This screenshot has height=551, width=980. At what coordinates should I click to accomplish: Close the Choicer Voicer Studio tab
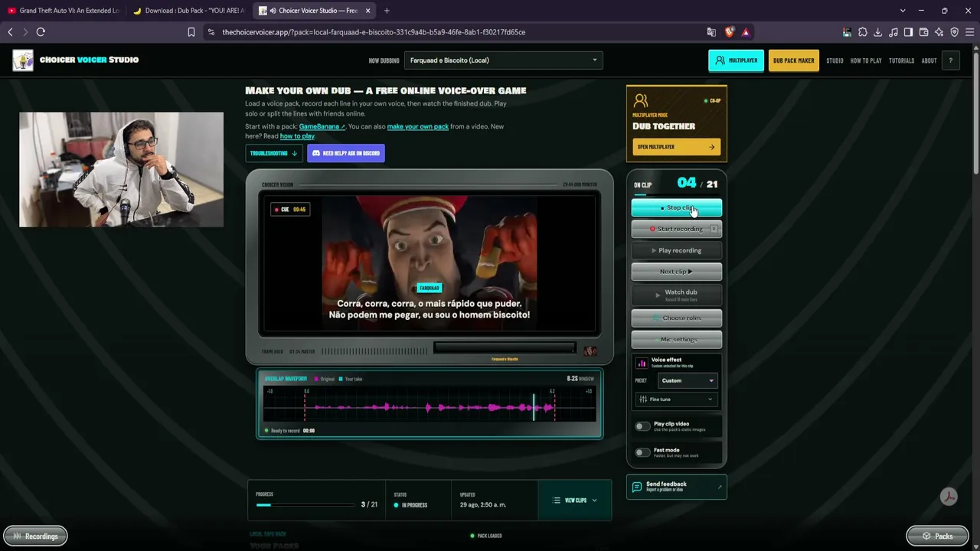tap(368, 11)
